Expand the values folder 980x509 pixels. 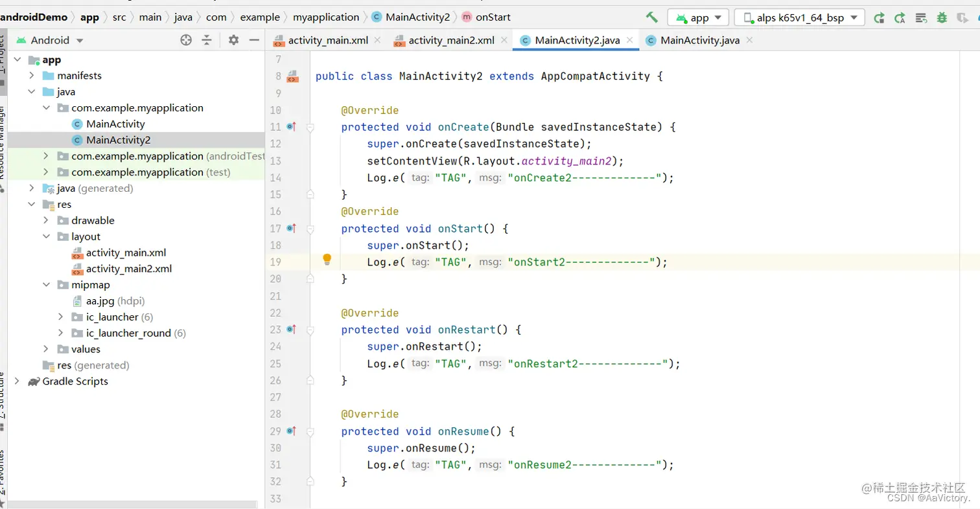coord(46,350)
